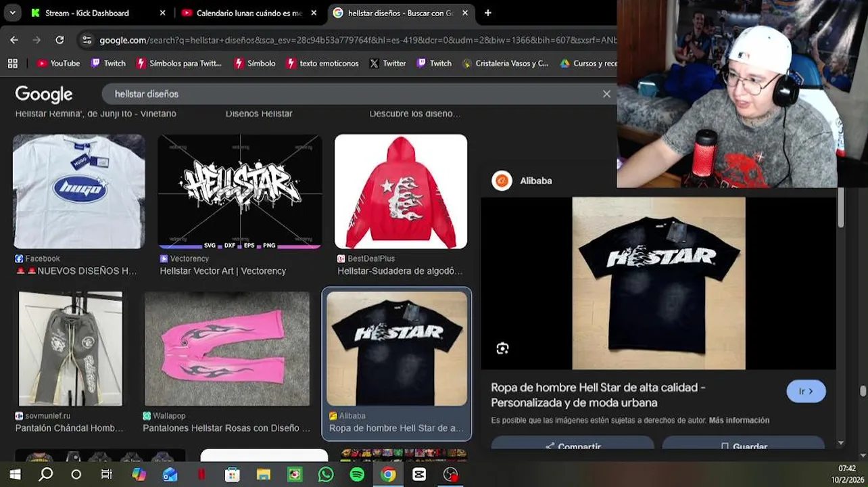Open Twitter bookmark

coord(388,63)
